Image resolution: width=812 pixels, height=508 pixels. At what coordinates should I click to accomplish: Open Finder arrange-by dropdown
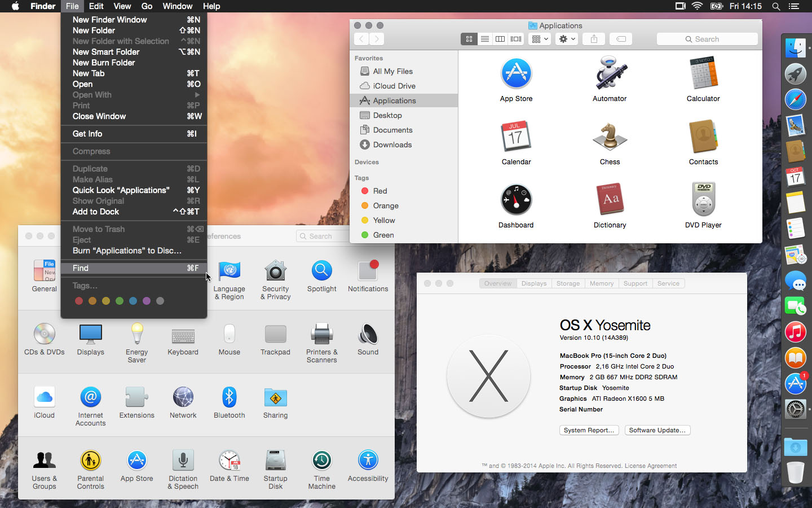(x=540, y=39)
